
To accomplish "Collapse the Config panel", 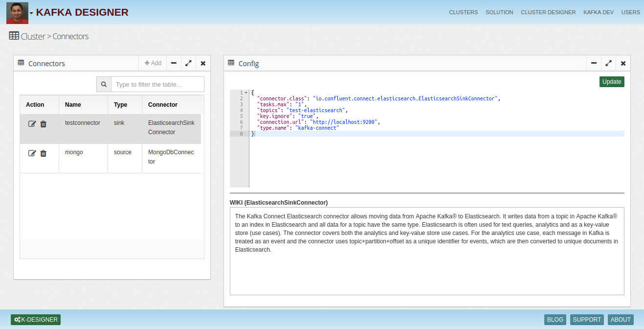I will [594, 63].
